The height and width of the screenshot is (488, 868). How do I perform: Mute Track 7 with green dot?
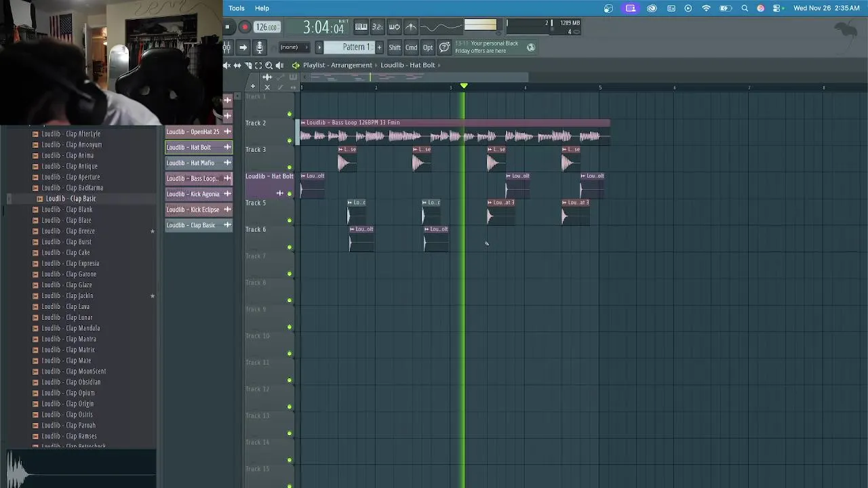290,274
